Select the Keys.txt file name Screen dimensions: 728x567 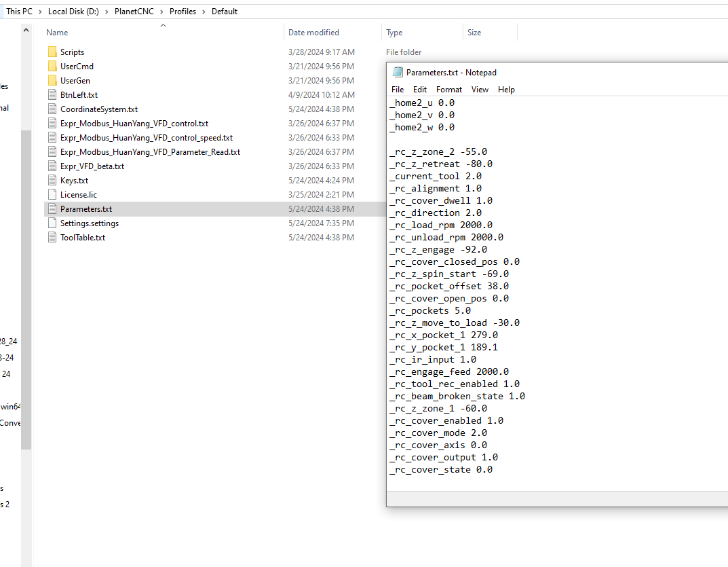point(74,181)
